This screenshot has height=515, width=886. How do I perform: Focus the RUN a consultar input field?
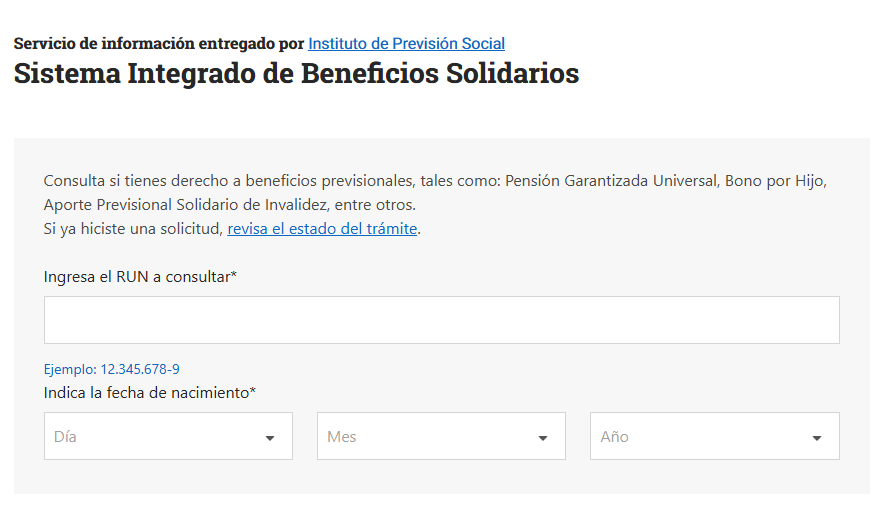point(442,320)
